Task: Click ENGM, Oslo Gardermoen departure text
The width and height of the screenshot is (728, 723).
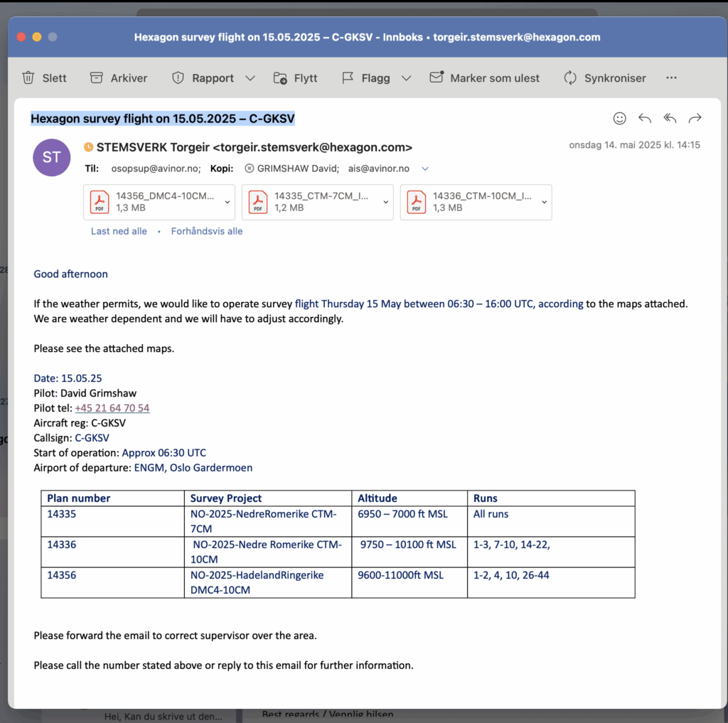Action: click(193, 468)
